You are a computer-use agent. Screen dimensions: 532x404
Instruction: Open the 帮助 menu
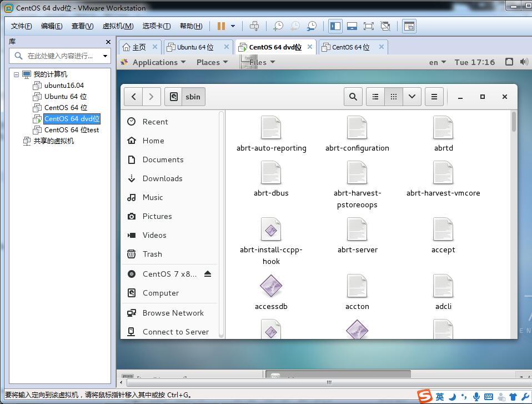[191, 26]
